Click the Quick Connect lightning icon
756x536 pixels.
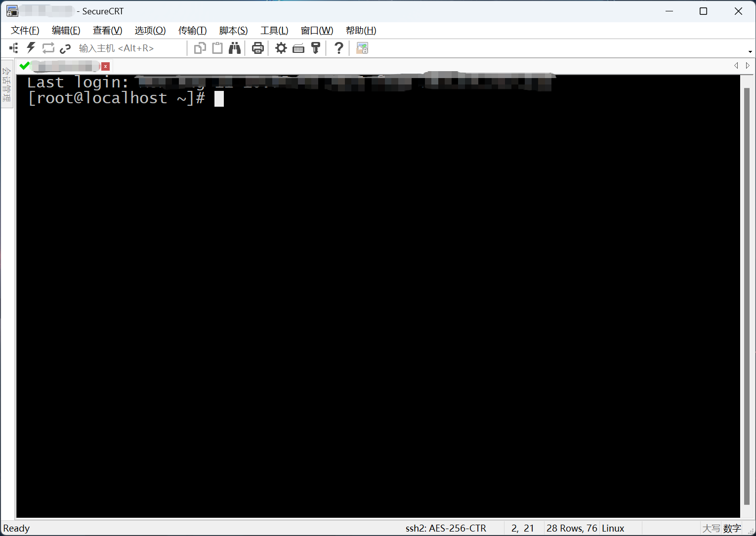coord(31,48)
